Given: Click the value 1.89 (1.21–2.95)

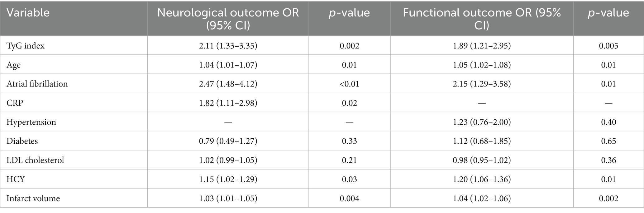Looking at the screenshot, I should tap(481, 46).
